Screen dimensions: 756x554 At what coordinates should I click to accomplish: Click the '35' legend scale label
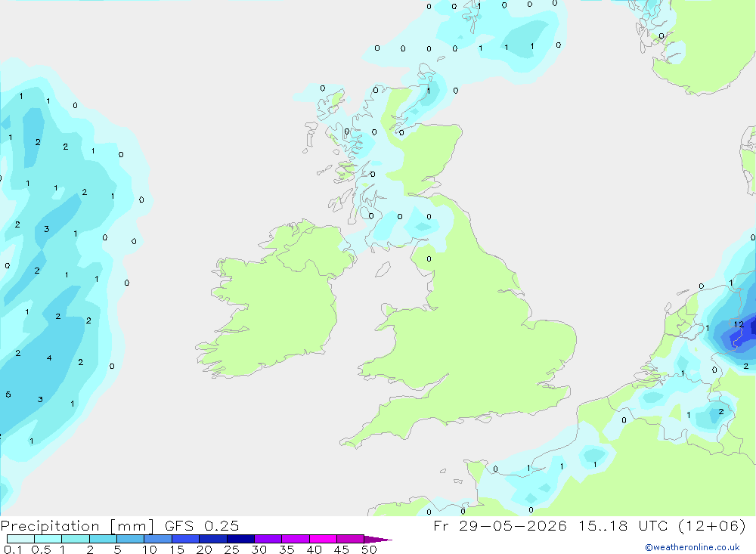point(287,549)
